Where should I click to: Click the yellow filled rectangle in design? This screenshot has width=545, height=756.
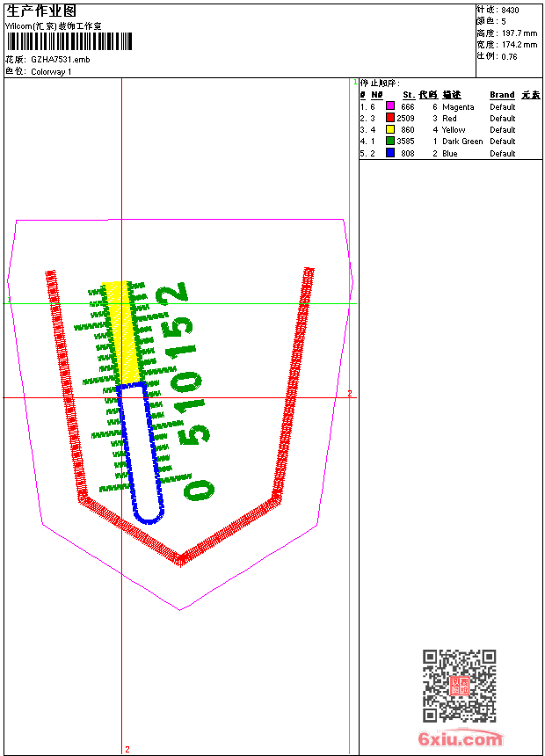tap(122, 332)
